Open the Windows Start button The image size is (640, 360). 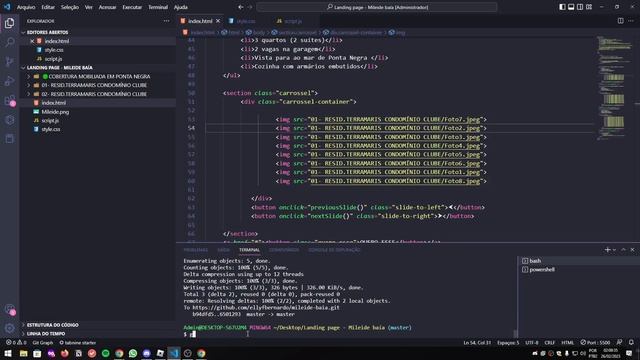tap(8, 353)
